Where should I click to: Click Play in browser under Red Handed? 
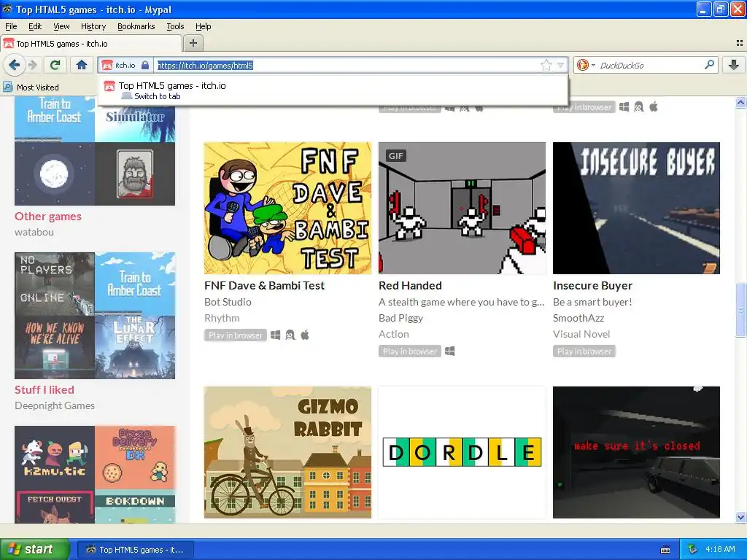click(x=410, y=351)
